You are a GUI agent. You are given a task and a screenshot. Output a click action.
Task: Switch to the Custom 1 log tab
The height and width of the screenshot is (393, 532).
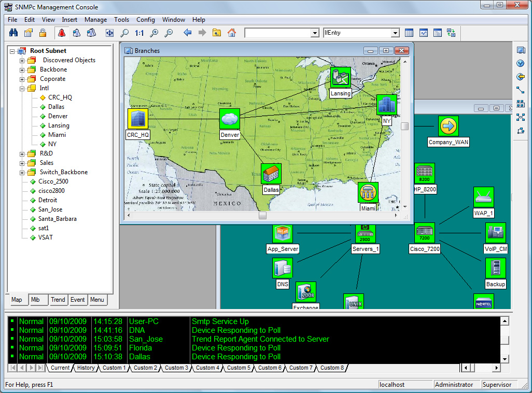tap(114, 368)
